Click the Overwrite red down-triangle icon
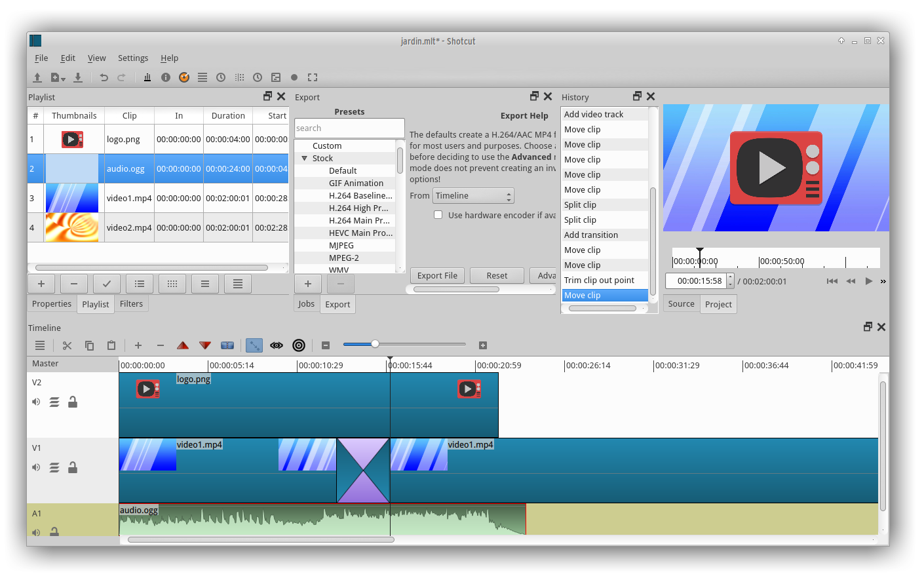Screen dimensions: 924x578 click(205, 345)
